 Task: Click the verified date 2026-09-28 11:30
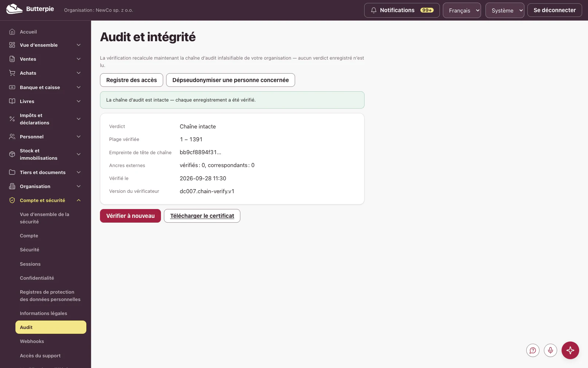click(x=203, y=178)
